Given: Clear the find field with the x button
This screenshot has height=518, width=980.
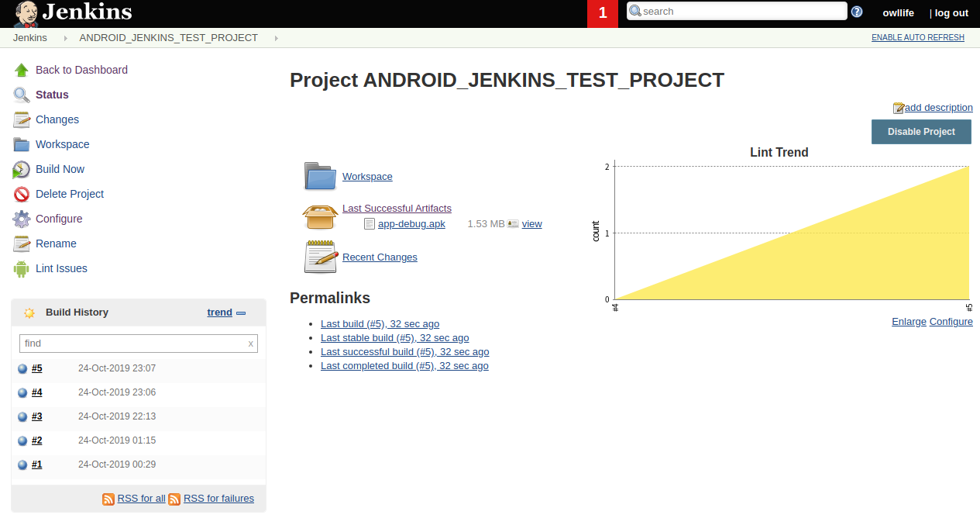Looking at the screenshot, I should [x=250, y=344].
